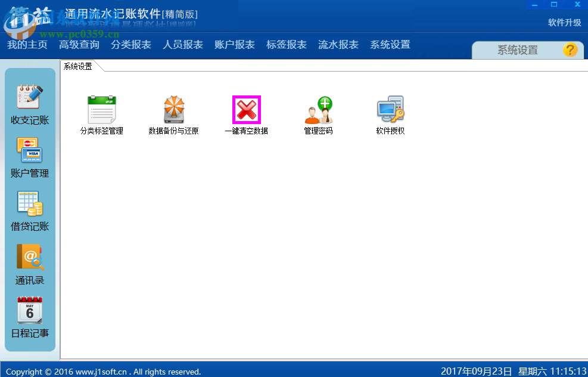Open 分类报表 menu item

tap(131, 45)
